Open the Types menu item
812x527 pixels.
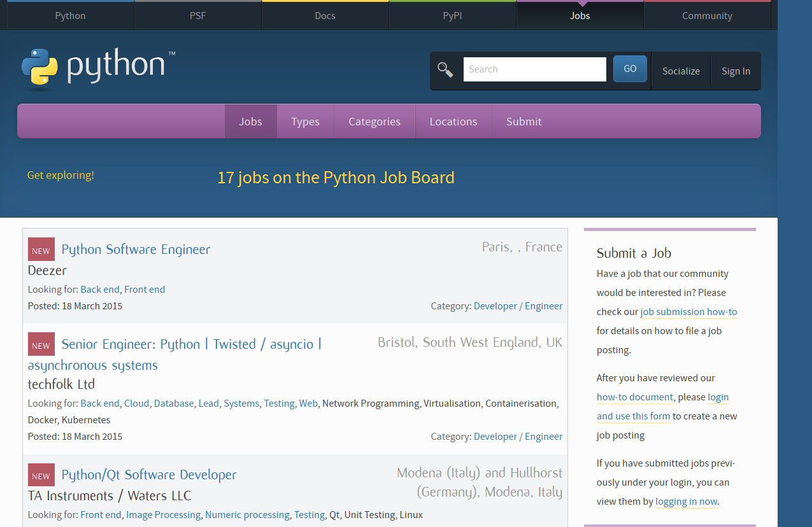click(x=305, y=122)
